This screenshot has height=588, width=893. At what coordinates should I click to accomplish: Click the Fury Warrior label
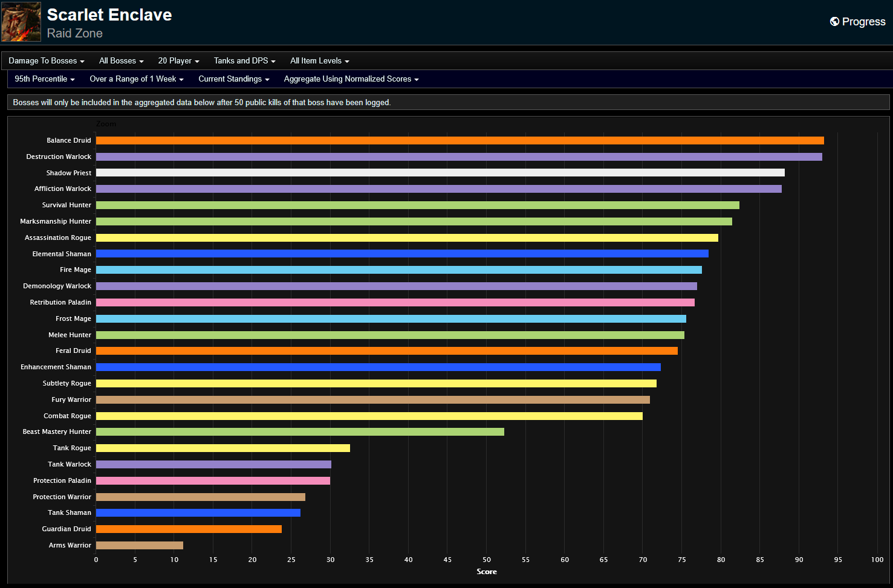pyautogui.click(x=71, y=399)
